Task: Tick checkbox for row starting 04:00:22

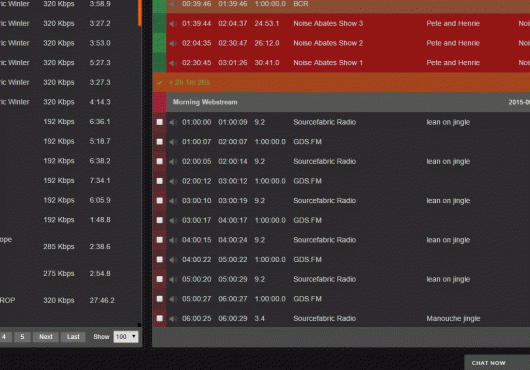Action: click(160, 259)
